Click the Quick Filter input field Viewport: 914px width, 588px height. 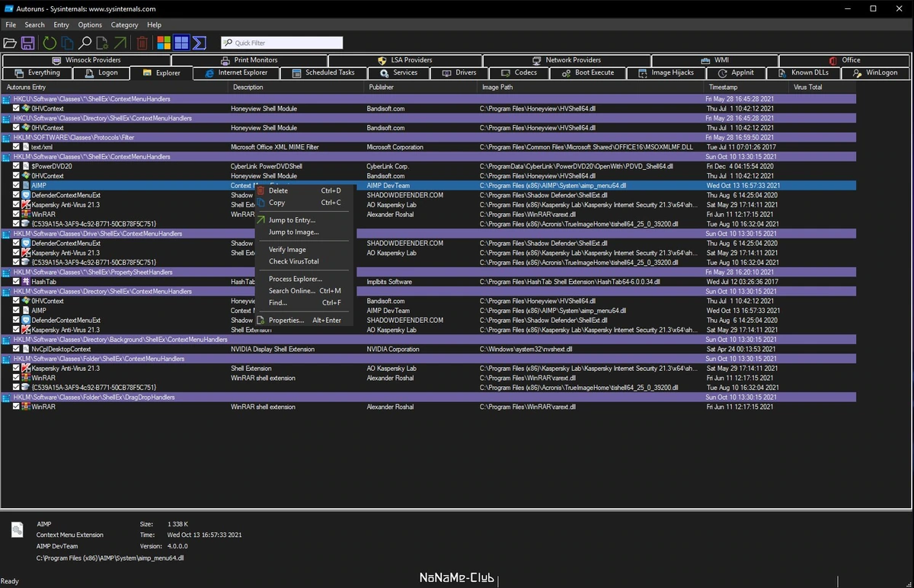(x=282, y=43)
